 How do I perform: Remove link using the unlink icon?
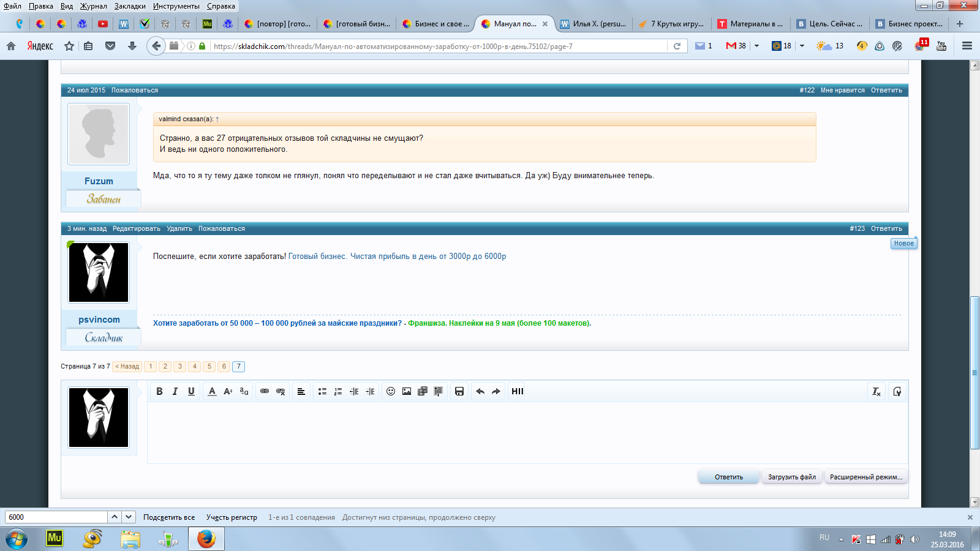click(x=281, y=391)
